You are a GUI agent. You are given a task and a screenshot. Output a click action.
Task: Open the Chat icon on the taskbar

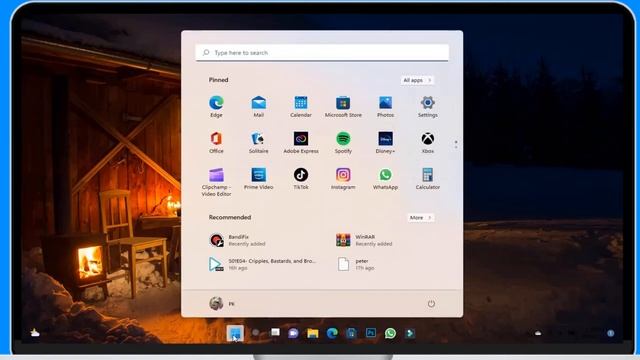coord(293,333)
